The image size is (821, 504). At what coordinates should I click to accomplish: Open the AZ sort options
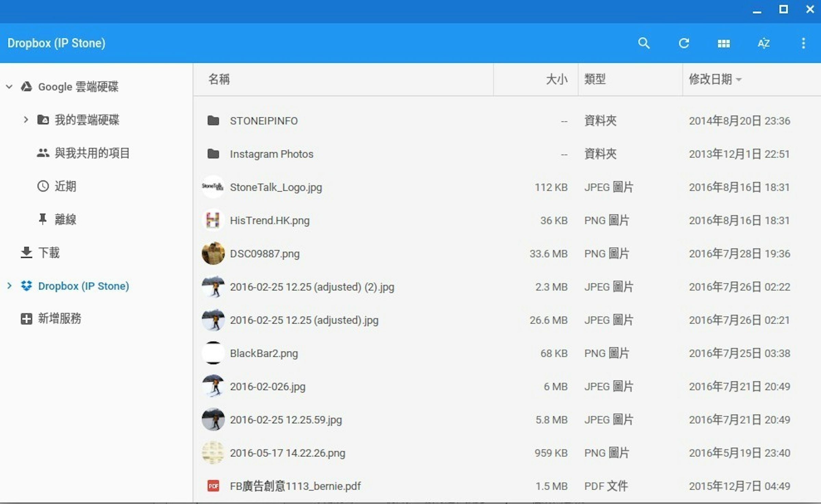[x=764, y=43]
